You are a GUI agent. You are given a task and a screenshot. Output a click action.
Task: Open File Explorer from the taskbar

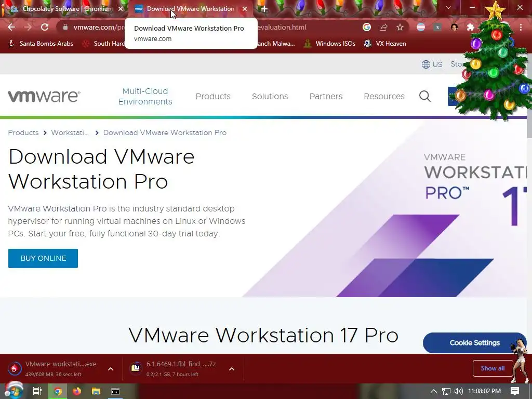click(96, 391)
